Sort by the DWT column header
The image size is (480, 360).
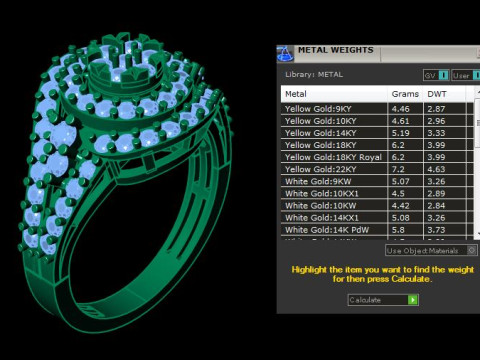444,94
